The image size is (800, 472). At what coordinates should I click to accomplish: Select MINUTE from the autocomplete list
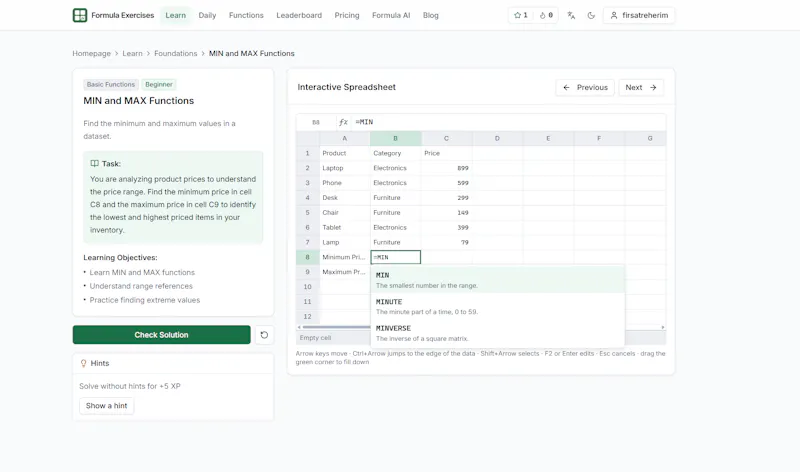497,306
